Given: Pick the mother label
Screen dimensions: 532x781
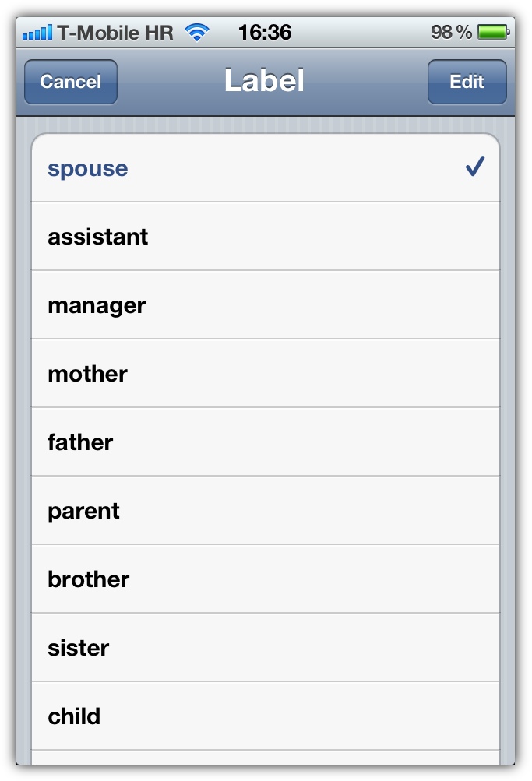Looking at the screenshot, I should [266, 373].
